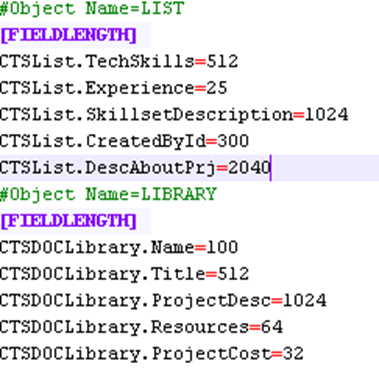Select the second [FIELDLENGTH] section header
Image resolution: width=379 pixels, height=375 pixels.
pos(69,221)
